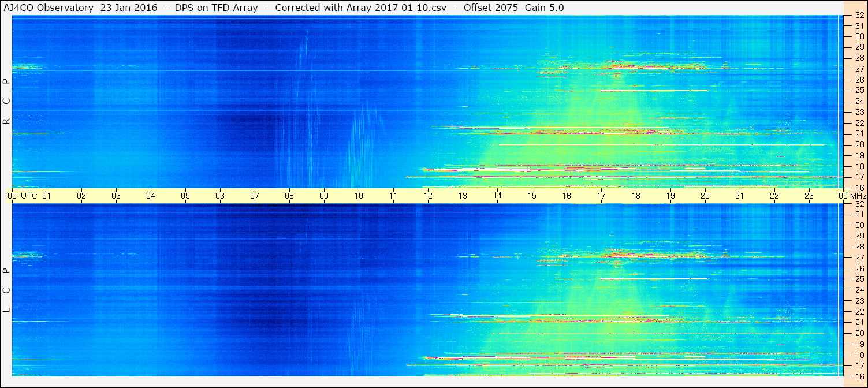Click the 25 MHz tick in RCP panel
868x388 pixels.
click(859, 91)
